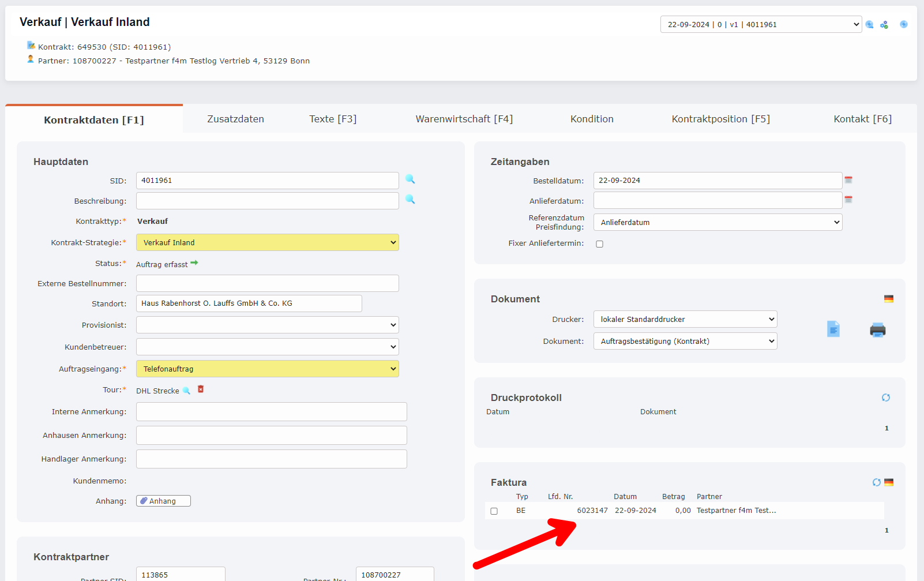924x581 pixels.
Task: Click the magnifier icon next to SID field
Action: [410, 179]
